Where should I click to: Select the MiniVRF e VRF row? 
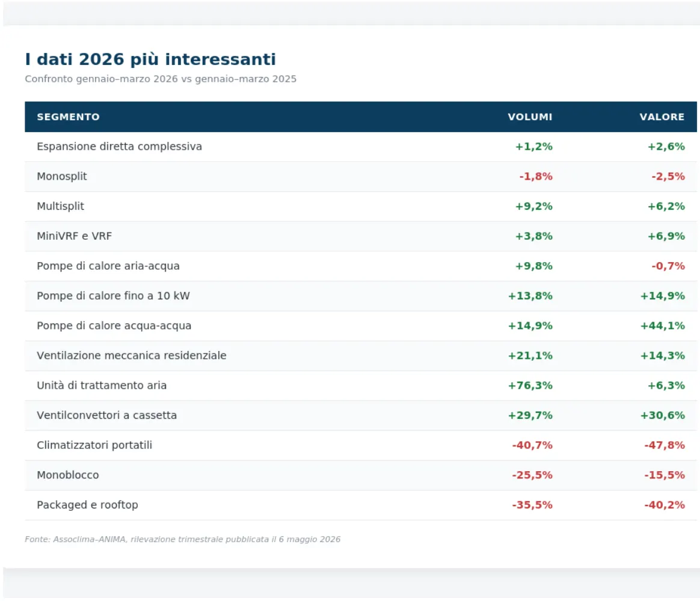[x=361, y=236]
